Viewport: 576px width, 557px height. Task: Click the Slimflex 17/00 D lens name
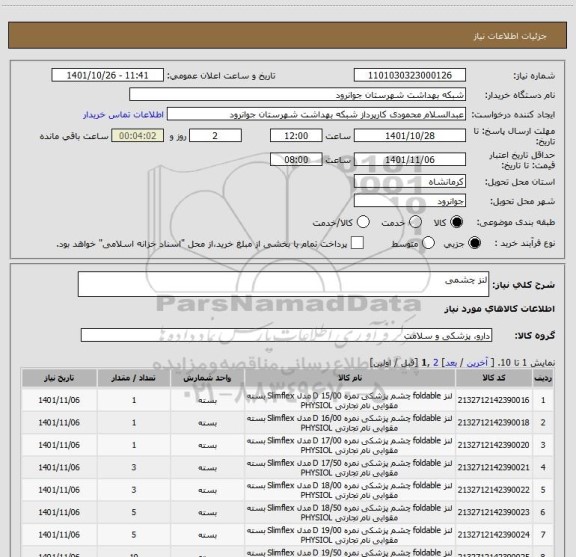(349, 445)
